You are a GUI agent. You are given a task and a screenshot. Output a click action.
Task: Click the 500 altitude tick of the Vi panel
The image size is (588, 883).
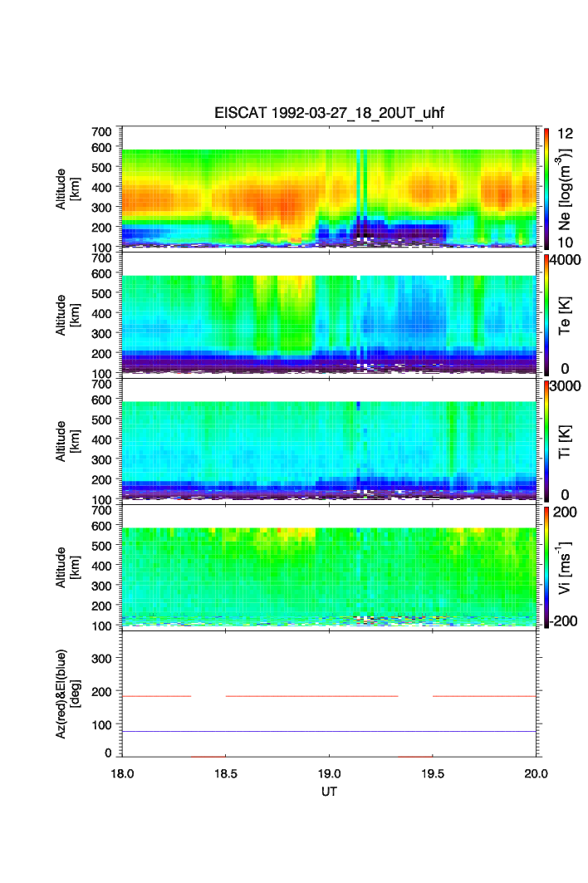(101, 546)
